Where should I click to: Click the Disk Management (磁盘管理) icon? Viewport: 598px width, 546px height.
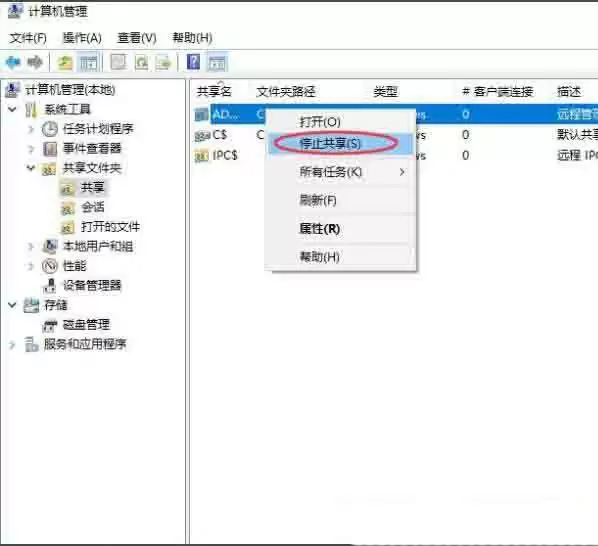(x=50, y=325)
